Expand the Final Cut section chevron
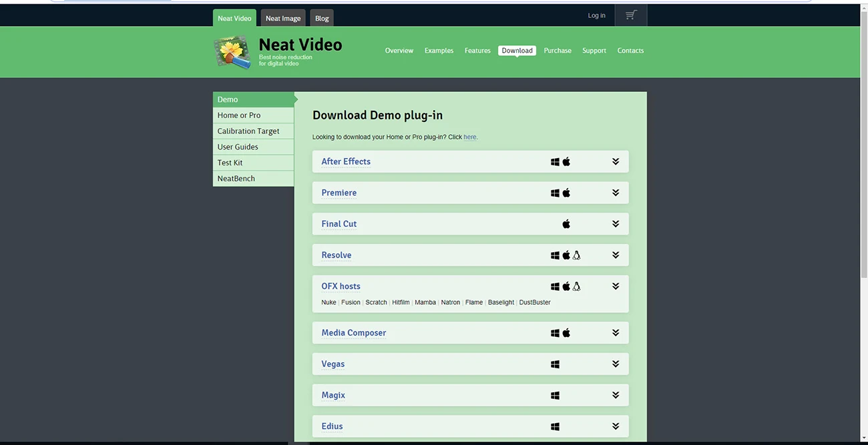 (x=616, y=224)
